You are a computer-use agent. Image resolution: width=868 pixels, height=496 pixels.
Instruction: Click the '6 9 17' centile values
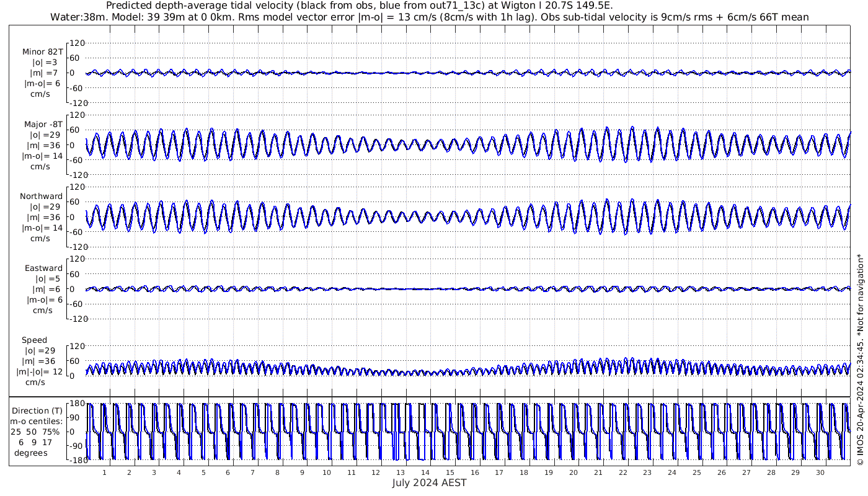tap(35, 442)
